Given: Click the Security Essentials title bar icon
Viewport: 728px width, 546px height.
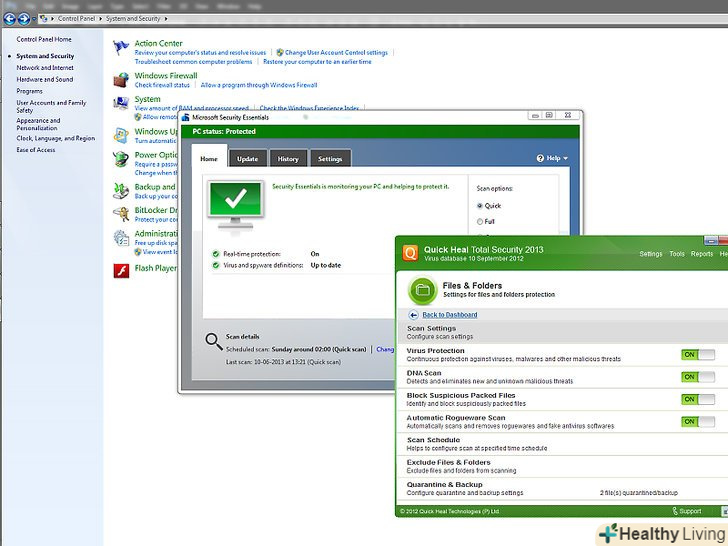Looking at the screenshot, I should [x=186, y=117].
